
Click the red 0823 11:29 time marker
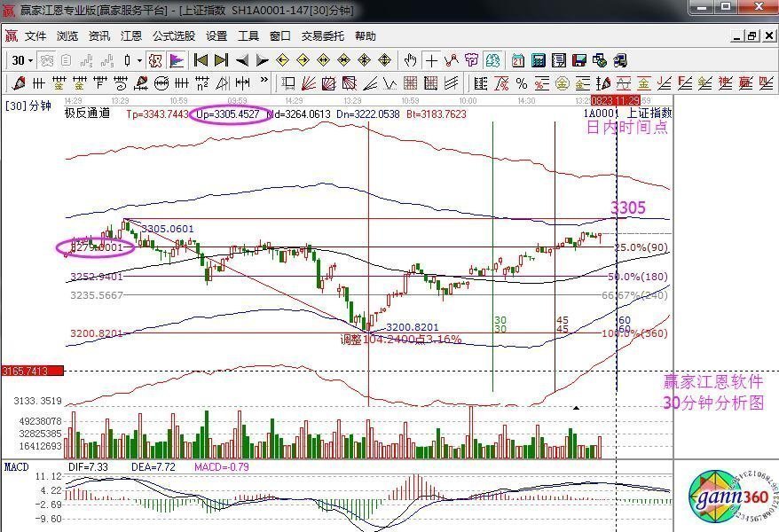point(615,101)
